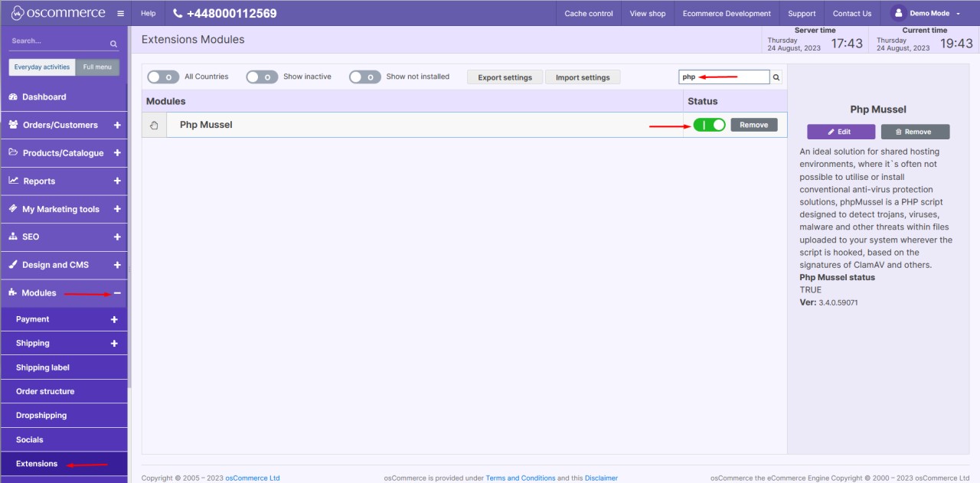This screenshot has width=980, height=483.
Task: Switch to Everyday activities tab
Action: pos(42,67)
